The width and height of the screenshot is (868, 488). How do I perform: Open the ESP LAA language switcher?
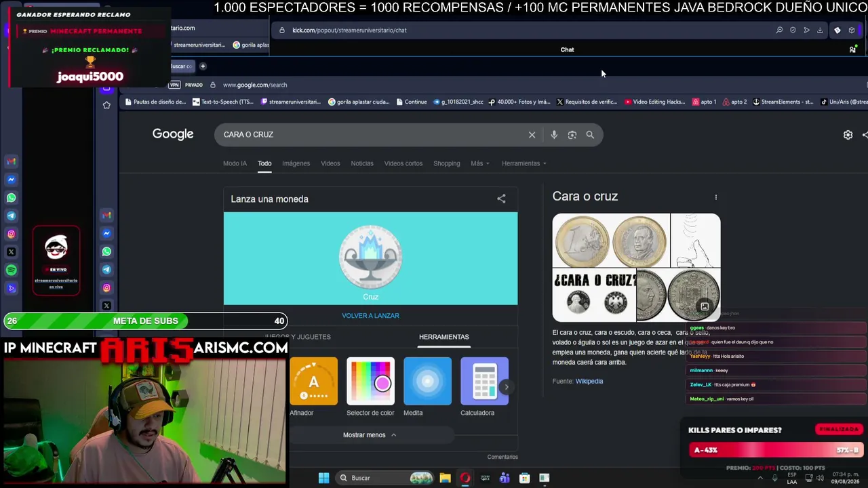tap(792, 478)
